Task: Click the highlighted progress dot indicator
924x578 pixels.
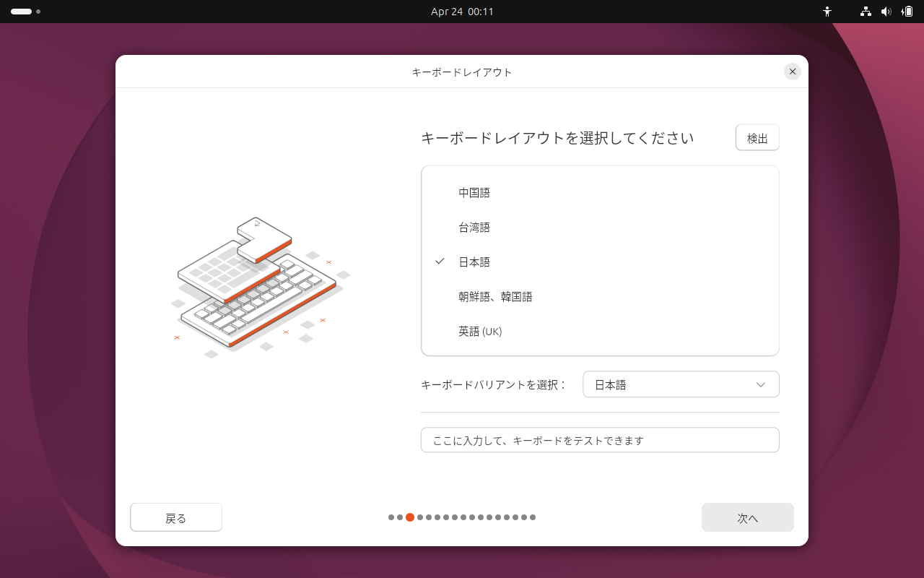Action: pyautogui.click(x=410, y=517)
